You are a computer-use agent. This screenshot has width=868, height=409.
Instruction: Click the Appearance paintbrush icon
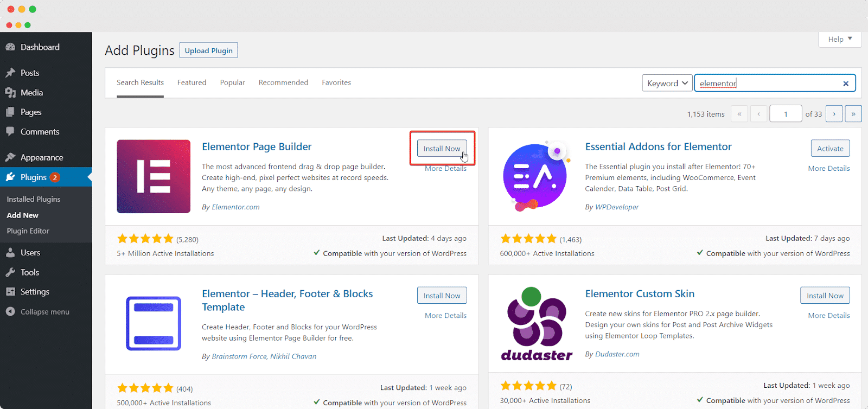pos(10,157)
